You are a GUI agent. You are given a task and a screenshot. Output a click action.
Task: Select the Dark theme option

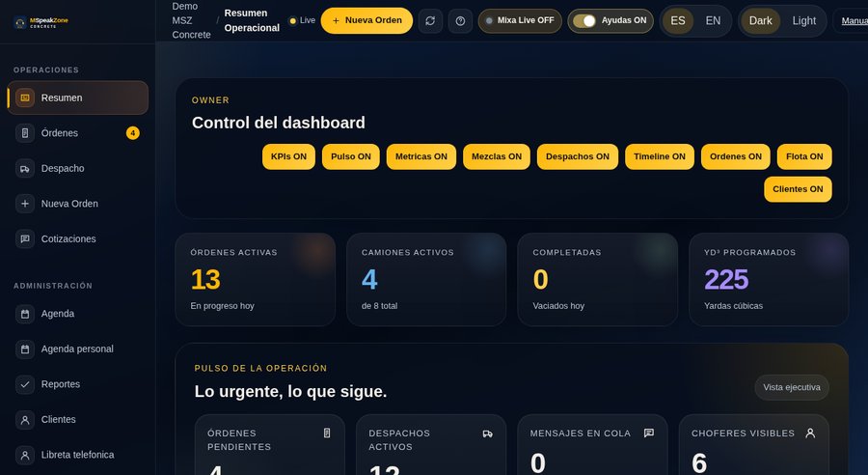[x=760, y=21]
